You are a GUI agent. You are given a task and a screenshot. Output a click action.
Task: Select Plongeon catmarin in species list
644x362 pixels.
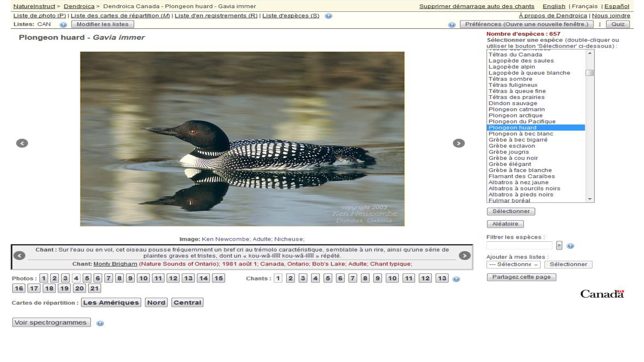click(536, 109)
